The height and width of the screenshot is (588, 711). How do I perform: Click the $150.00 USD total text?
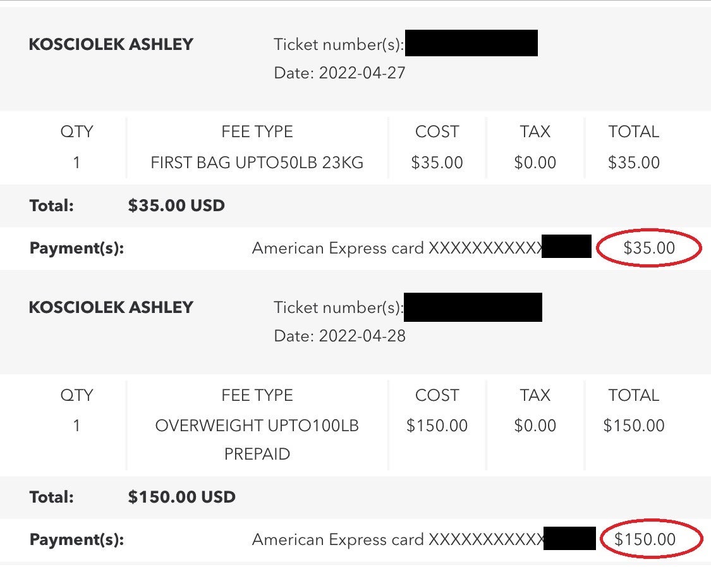point(182,497)
